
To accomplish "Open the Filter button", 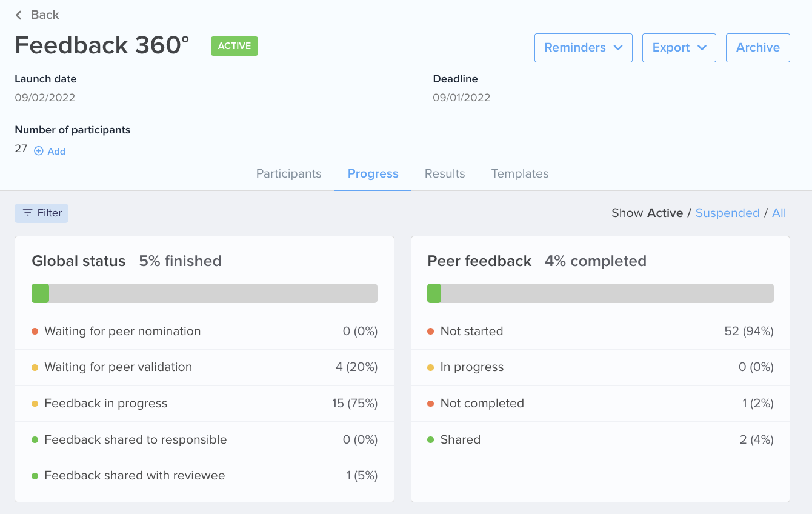I will click(x=42, y=213).
